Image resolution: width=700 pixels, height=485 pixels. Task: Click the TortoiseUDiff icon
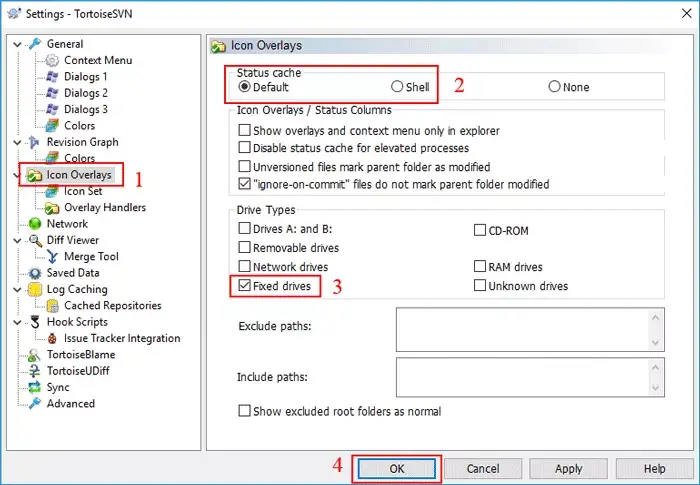pyautogui.click(x=34, y=371)
